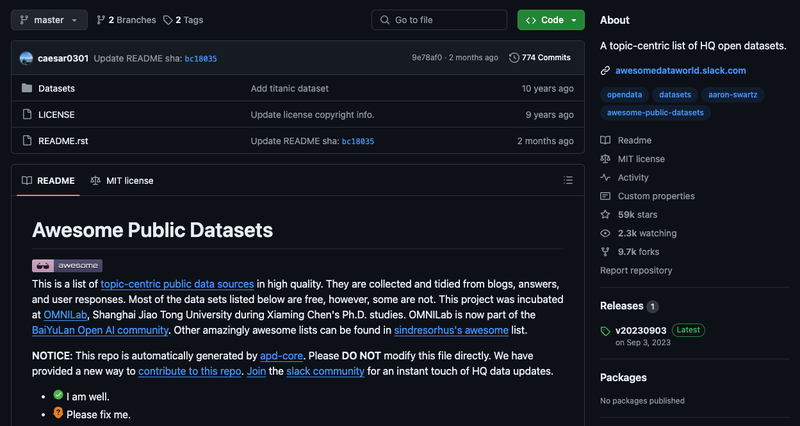Follow the contribute to this repo link

pyautogui.click(x=190, y=371)
